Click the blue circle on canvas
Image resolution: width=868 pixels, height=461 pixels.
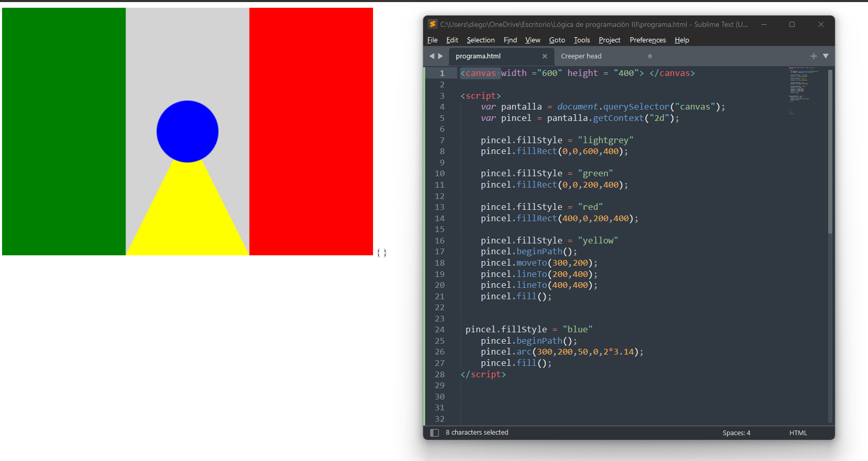tap(188, 131)
